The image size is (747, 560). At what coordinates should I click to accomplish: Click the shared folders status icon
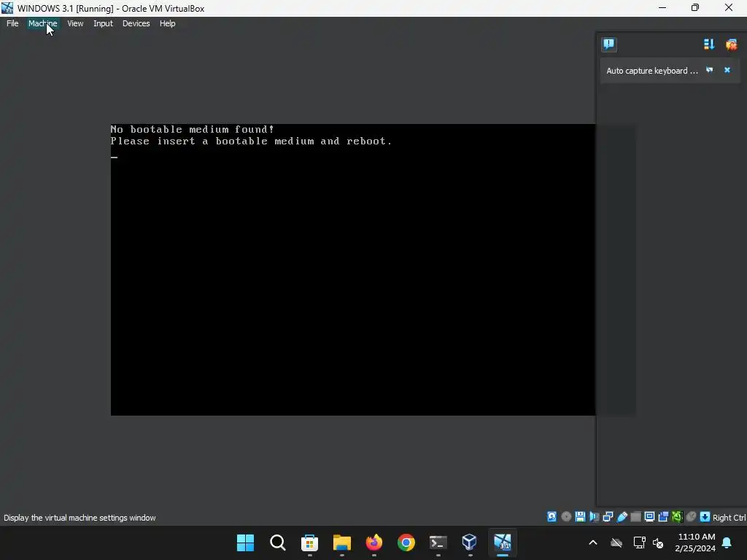click(x=636, y=517)
